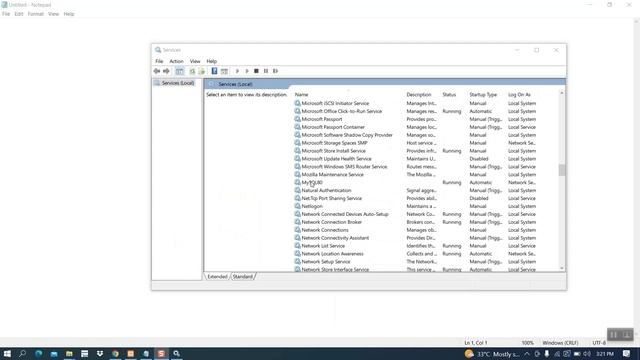
Task: Click the Restart Service toolbar icon
Action: (x=276, y=71)
